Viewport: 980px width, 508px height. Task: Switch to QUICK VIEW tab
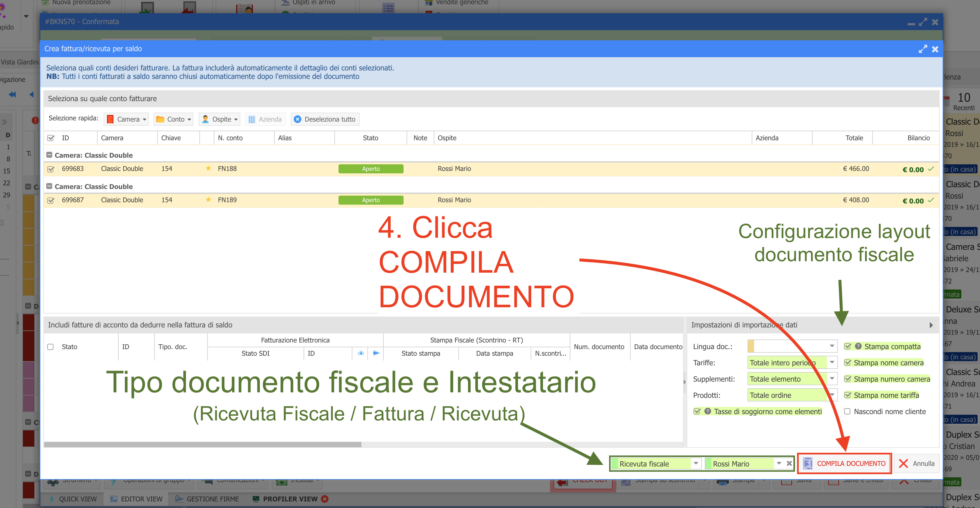73,499
